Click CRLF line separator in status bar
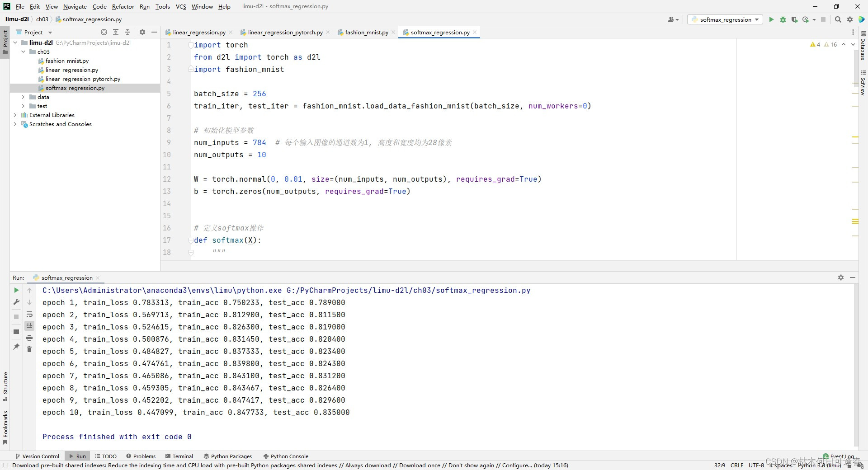The width and height of the screenshot is (868, 470). point(736,465)
